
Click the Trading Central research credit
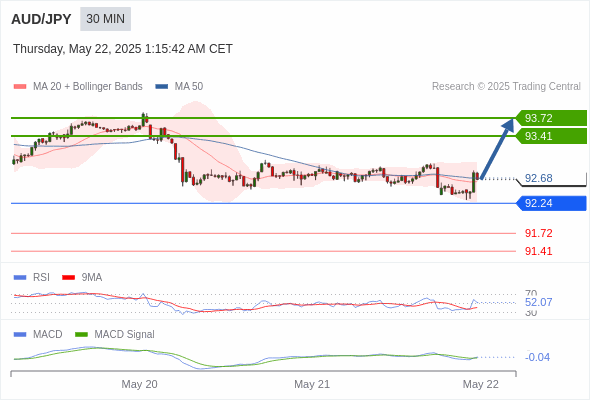[x=506, y=87]
